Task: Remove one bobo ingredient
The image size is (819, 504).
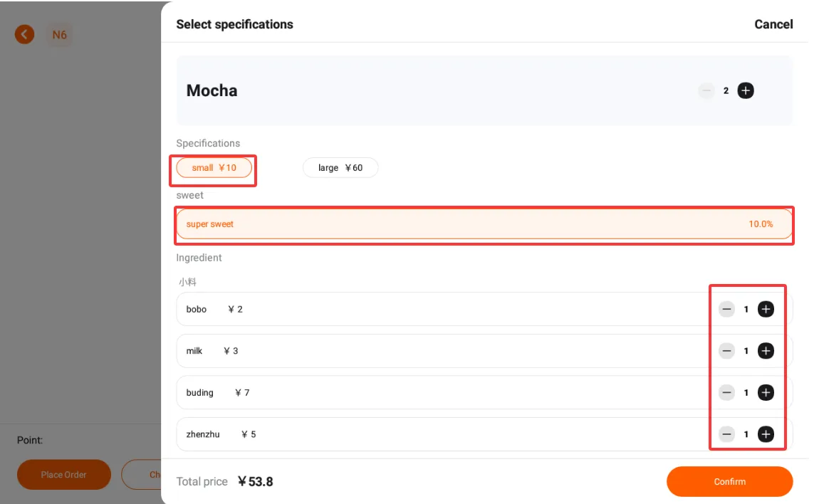Action: (726, 309)
